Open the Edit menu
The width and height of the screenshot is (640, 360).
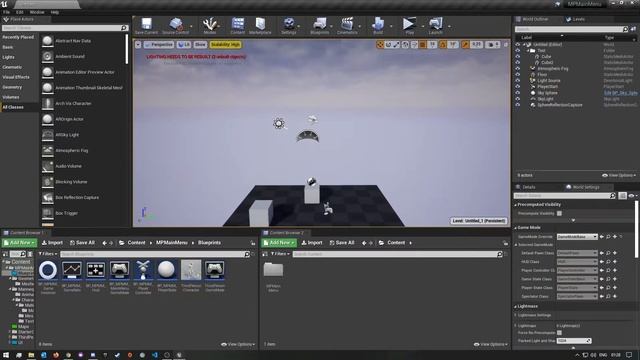[x=20, y=12]
